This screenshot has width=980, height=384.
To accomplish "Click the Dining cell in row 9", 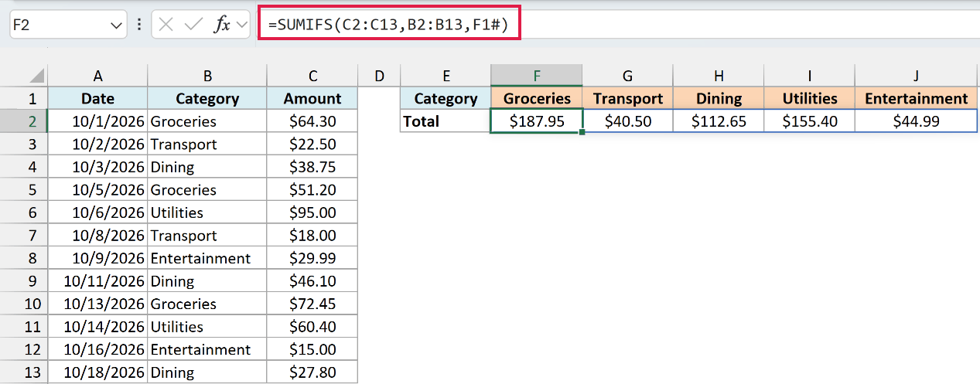I will pos(207,280).
